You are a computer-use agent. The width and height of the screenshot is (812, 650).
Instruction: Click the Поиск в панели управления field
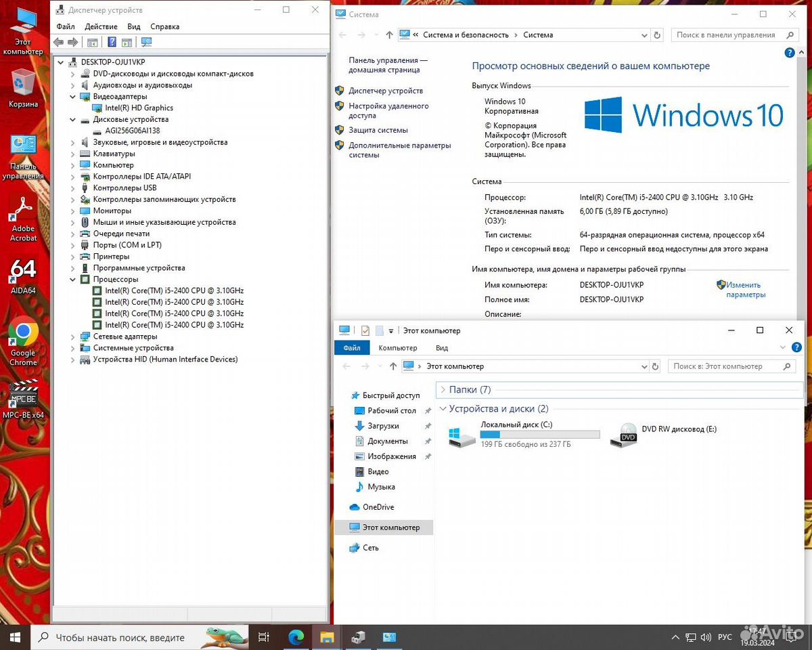point(736,35)
